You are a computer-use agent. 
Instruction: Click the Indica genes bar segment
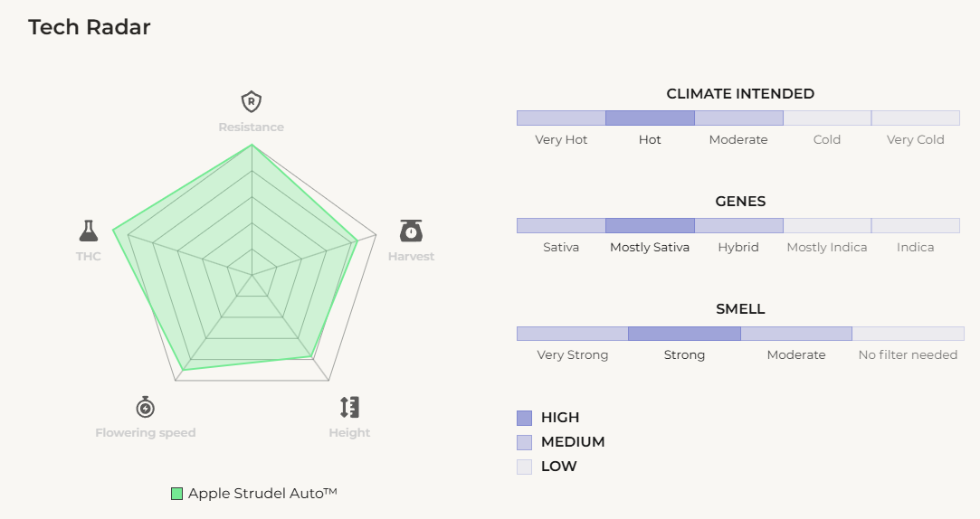coord(915,226)
